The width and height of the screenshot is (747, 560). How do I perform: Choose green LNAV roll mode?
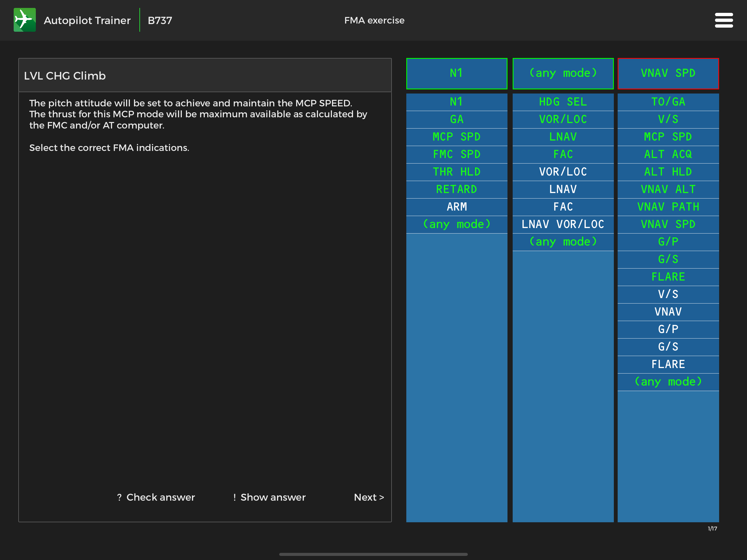click(563, 137)
